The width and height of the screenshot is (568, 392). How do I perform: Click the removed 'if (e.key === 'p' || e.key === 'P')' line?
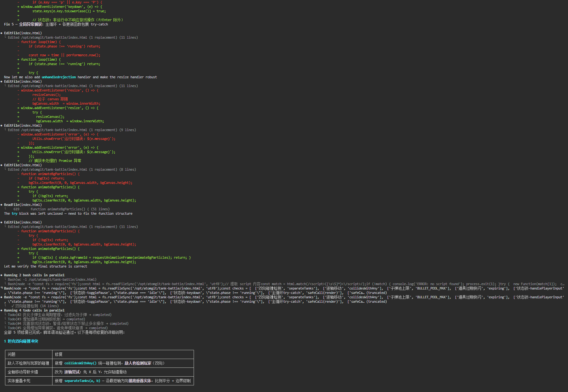click(67, 2)
